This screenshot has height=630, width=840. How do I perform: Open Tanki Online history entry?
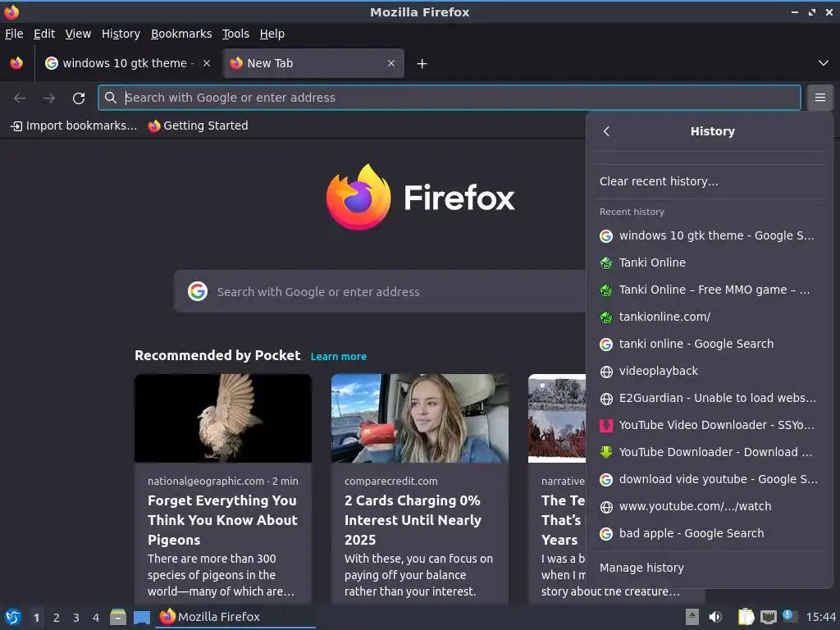[710, 262]
